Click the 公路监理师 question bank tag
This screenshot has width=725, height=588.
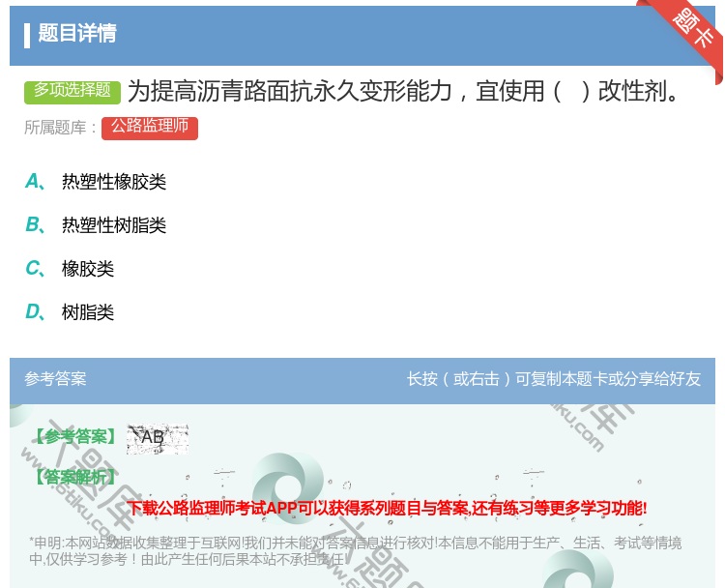pyautogui.click(x=150, y=128)
